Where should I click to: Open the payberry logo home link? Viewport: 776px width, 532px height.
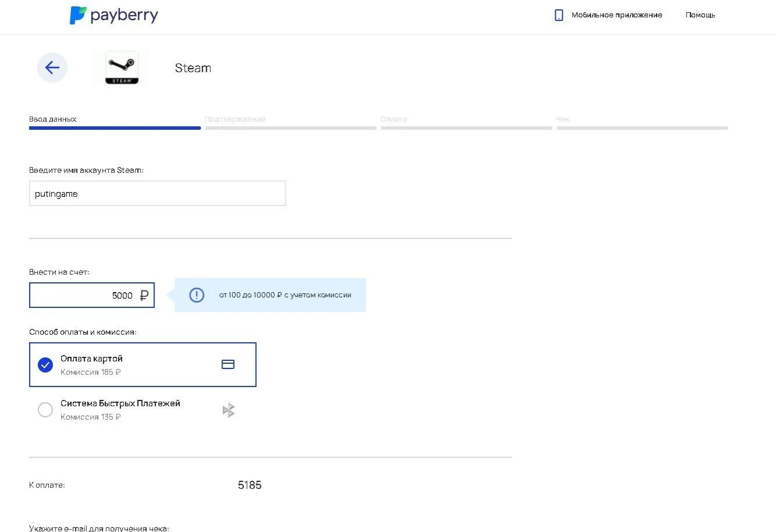114,15
